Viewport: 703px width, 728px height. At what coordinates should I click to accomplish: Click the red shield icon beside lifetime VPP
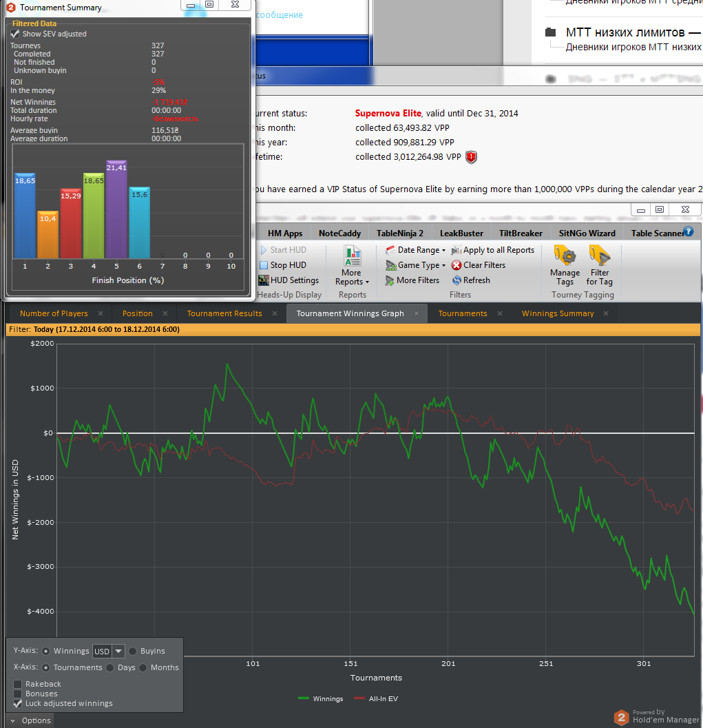[471, 157]
